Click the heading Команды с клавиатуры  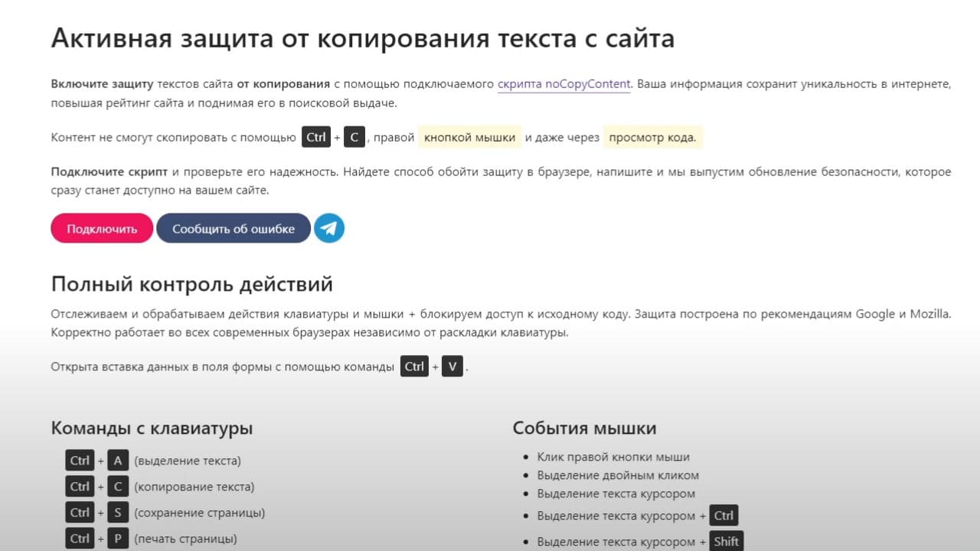152,429
